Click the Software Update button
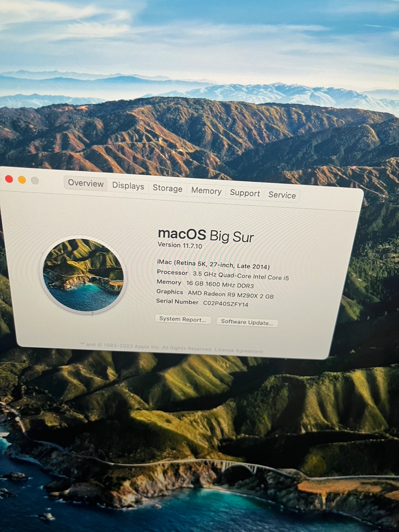Screen dimensions: 399x532 (x=247, y=322)
